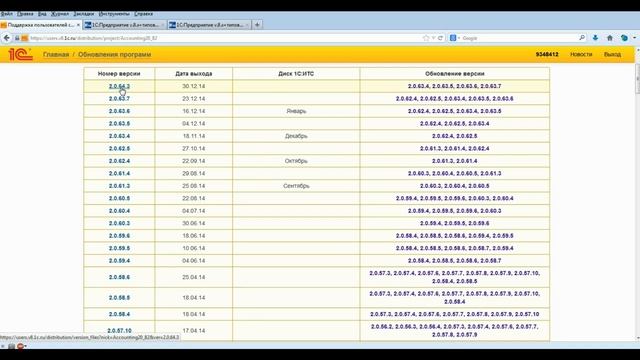Open version link dated 16.12.14
Image resolution: width=640 pixels, height=360 pixels.
[x=119, y=111]
